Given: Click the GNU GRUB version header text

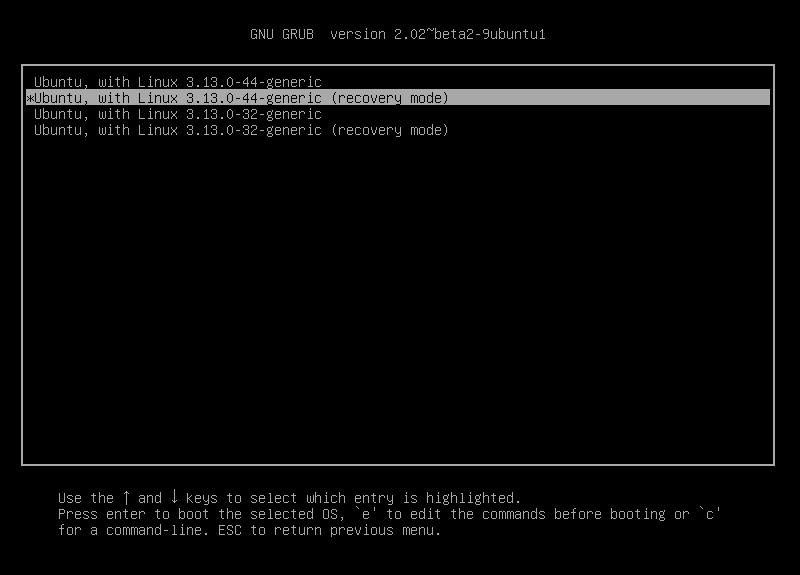Looking at the screenshot, I should point(398,34).
